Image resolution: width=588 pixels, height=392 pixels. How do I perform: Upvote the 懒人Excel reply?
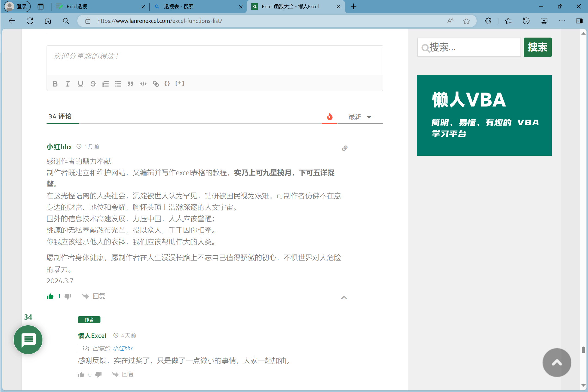click(81, 375)
